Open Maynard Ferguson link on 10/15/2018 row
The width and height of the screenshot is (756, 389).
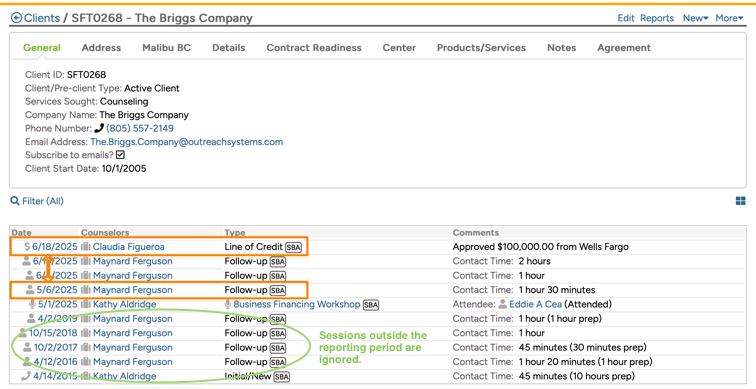[x=133, y=333]
